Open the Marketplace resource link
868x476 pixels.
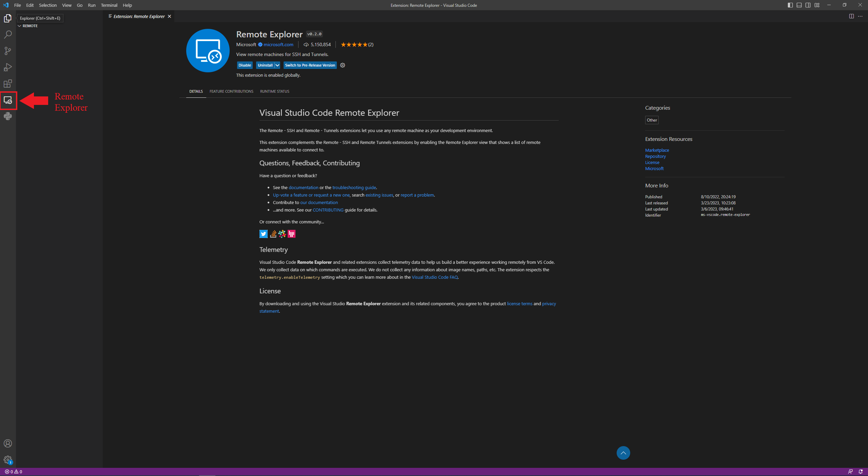click(x=657, y=150)
